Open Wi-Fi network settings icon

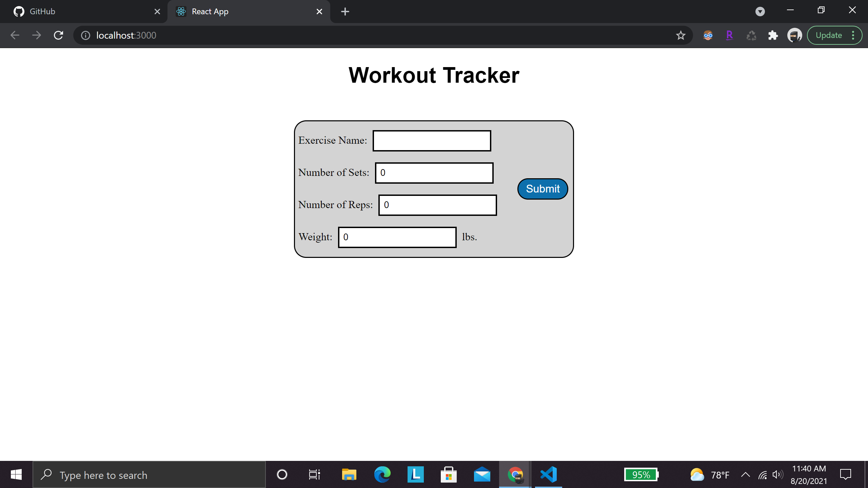tap(763, 475)
